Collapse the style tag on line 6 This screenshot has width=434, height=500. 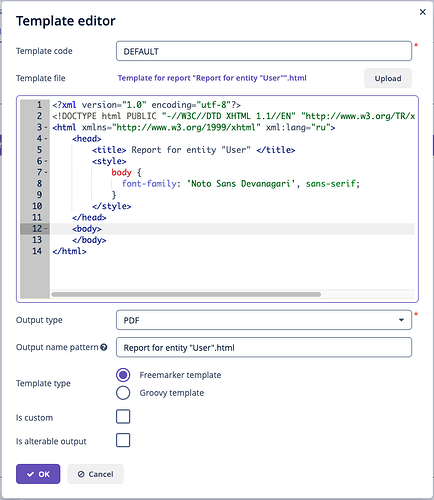[46, 161]
